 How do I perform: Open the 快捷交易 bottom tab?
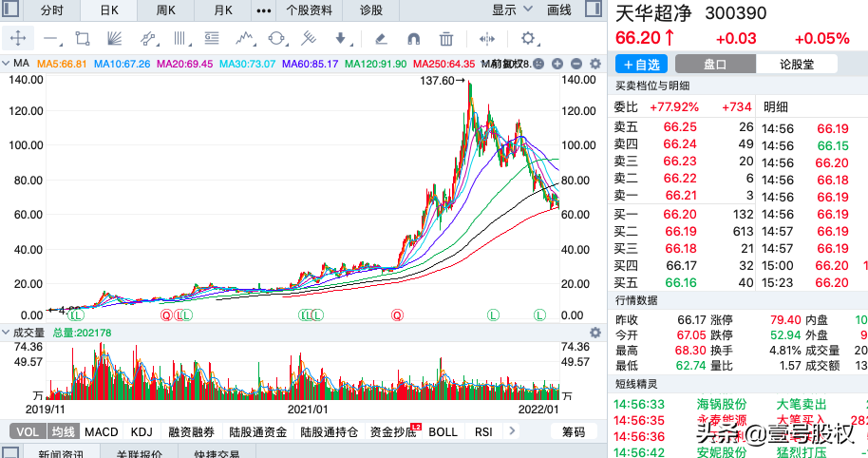(x=217, y=453)
